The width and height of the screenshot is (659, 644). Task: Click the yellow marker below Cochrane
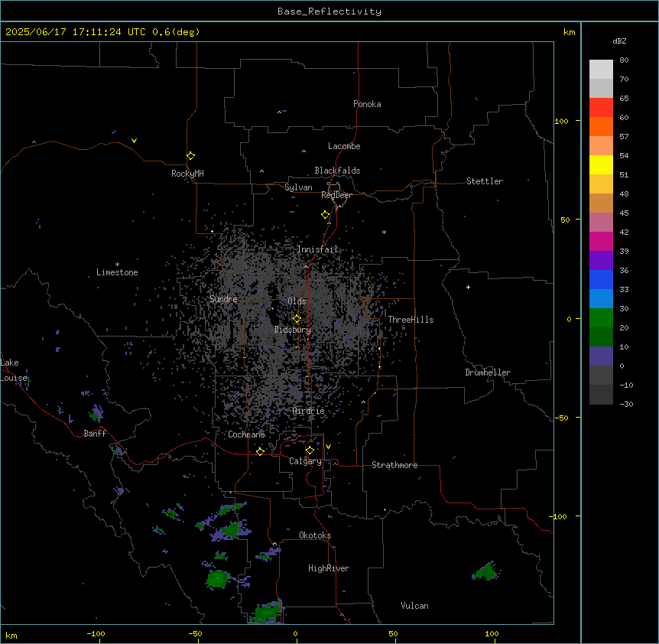click(x=260, y=451)
